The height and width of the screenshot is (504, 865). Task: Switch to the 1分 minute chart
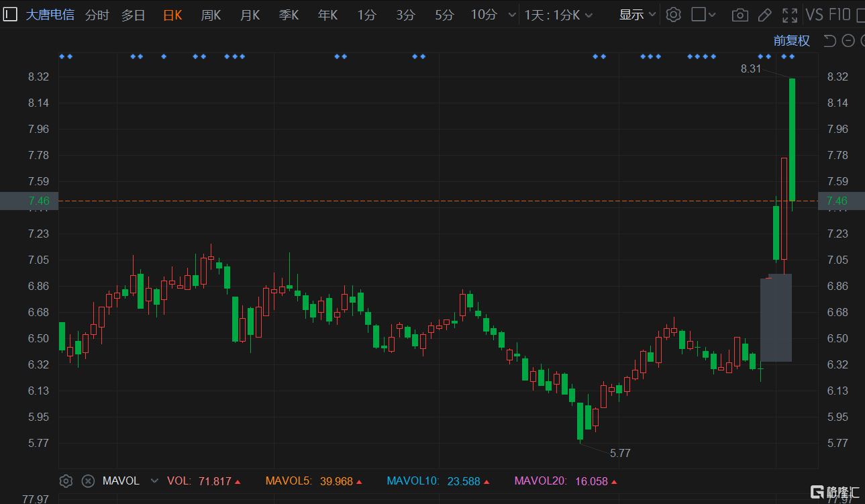click(366, 15)
